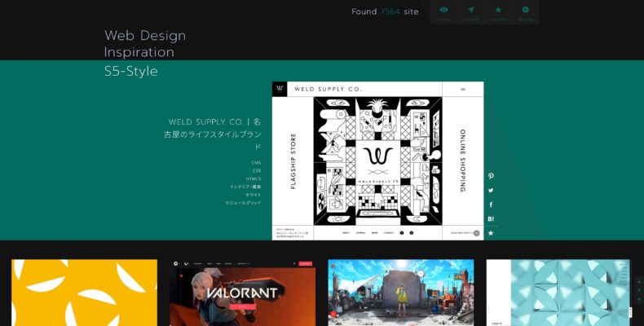Open the yellow leaf-pattern site thumbnail

(84, 293)
